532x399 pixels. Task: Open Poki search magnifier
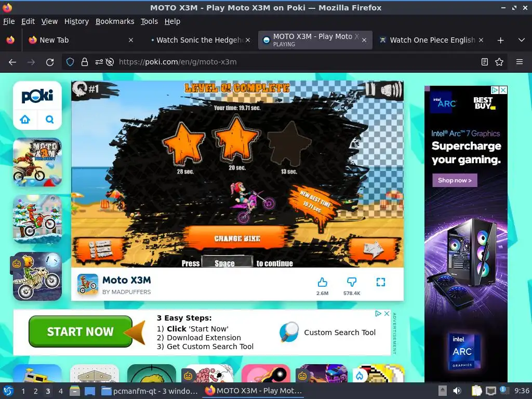pyautogui.click(x=49, y=119)
